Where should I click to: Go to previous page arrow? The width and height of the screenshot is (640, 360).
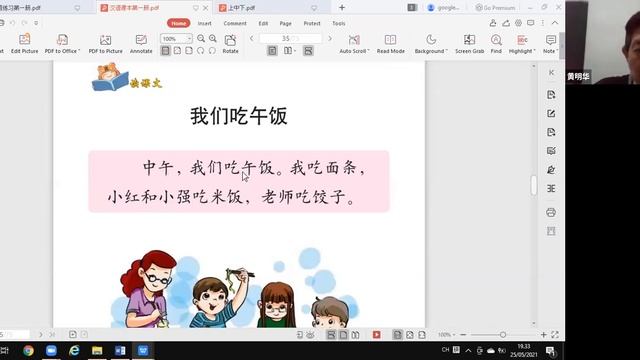point(251,38)
